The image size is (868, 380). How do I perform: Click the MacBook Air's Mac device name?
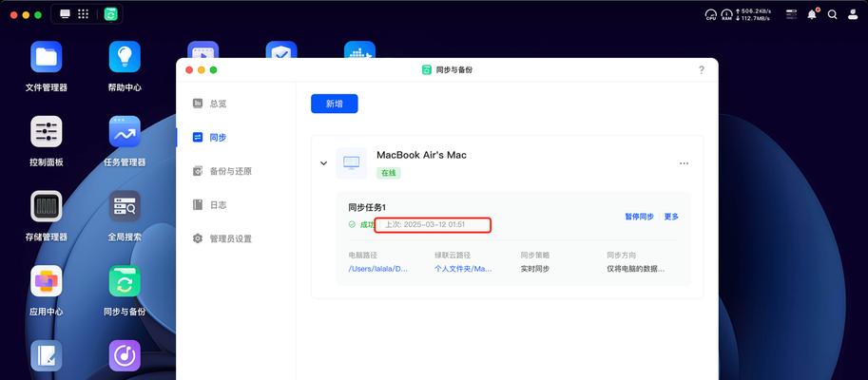point(422,155)
